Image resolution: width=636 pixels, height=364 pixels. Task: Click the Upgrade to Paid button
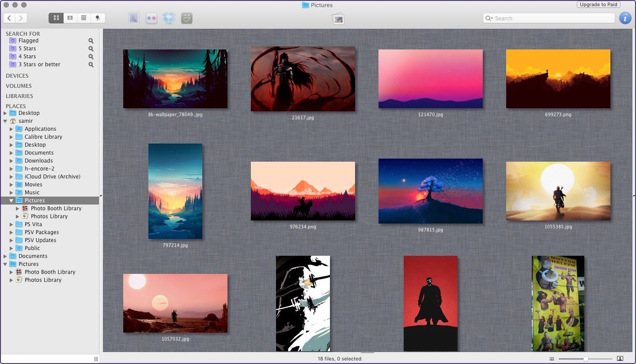pyautogui.click(x=599, y=5)
